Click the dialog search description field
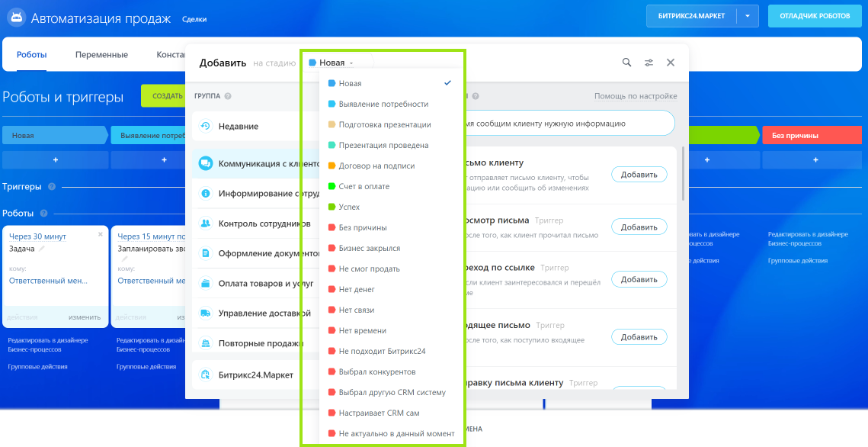 [x=570, y=124]
